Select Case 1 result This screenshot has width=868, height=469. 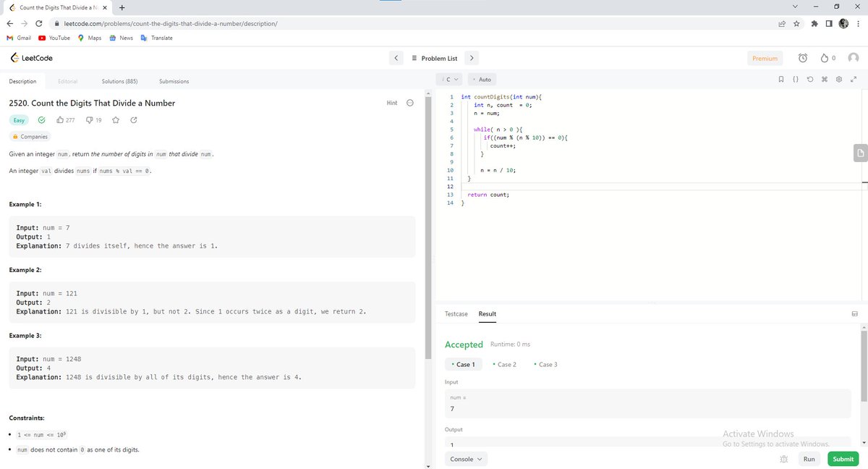(x=463, y=364)
